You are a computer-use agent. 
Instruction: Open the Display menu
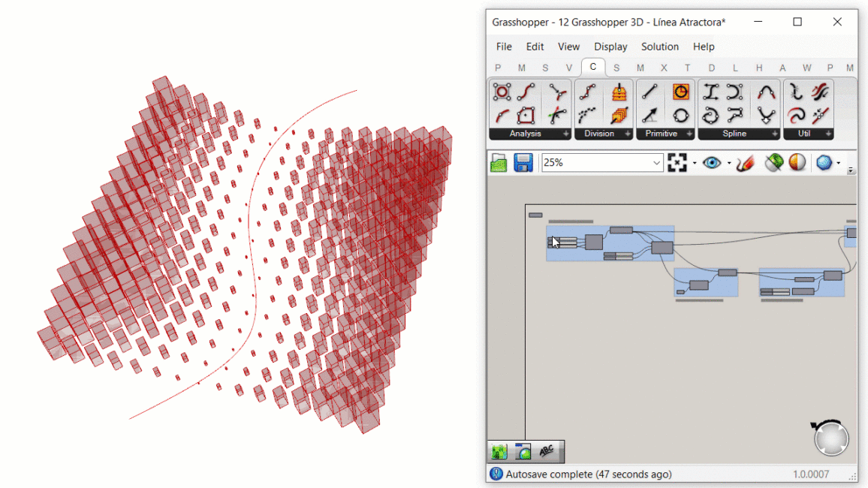(x=610, y=47)
